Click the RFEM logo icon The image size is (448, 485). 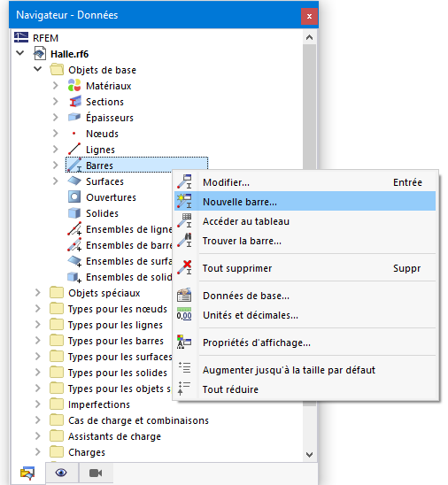pyautogui.click(x=21, y=37)
